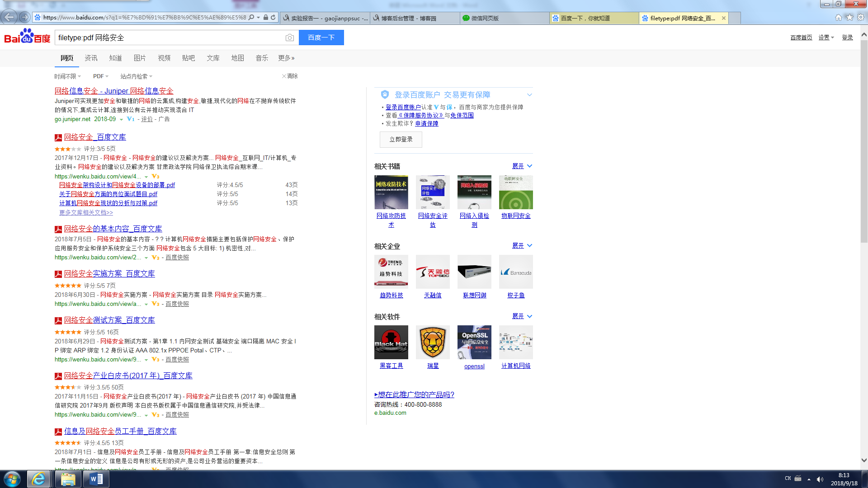This screenshot has width=868, height=488.
Task: Open the 网络安全实施方案_百度文库 result link
Action: click(x=109, y=274)
